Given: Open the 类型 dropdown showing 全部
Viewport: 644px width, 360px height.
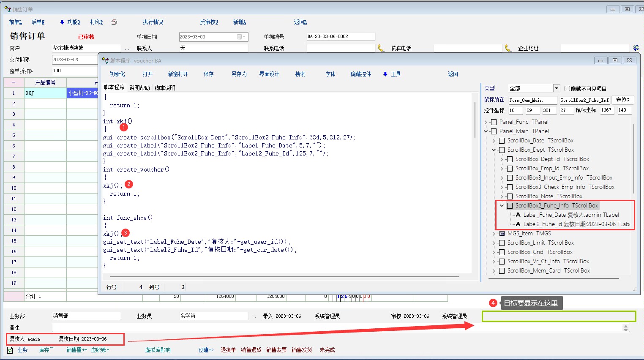Looking at the screenshot, I should (557, 88).
